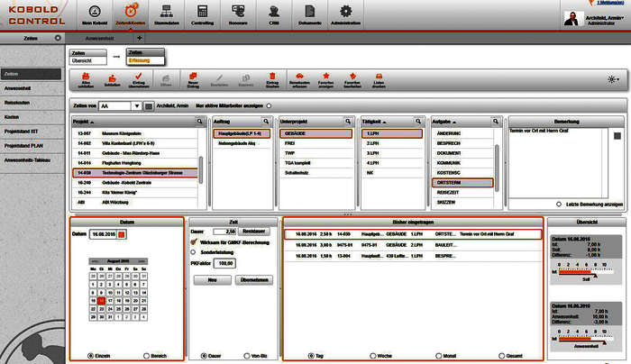631x364 pixels.
Task: Open Kosten in the left sidebar
Action: coord(32,117)
